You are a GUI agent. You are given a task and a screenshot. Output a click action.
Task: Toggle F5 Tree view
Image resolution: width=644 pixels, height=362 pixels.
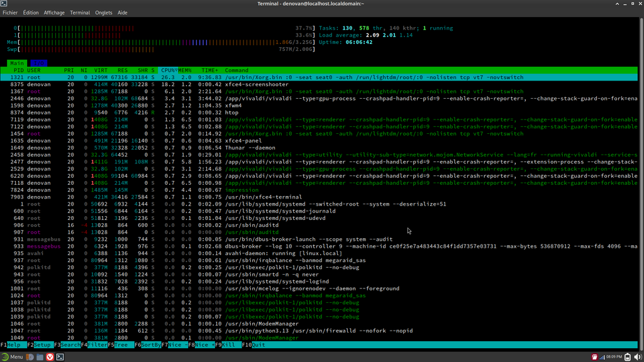coord(121,345)
